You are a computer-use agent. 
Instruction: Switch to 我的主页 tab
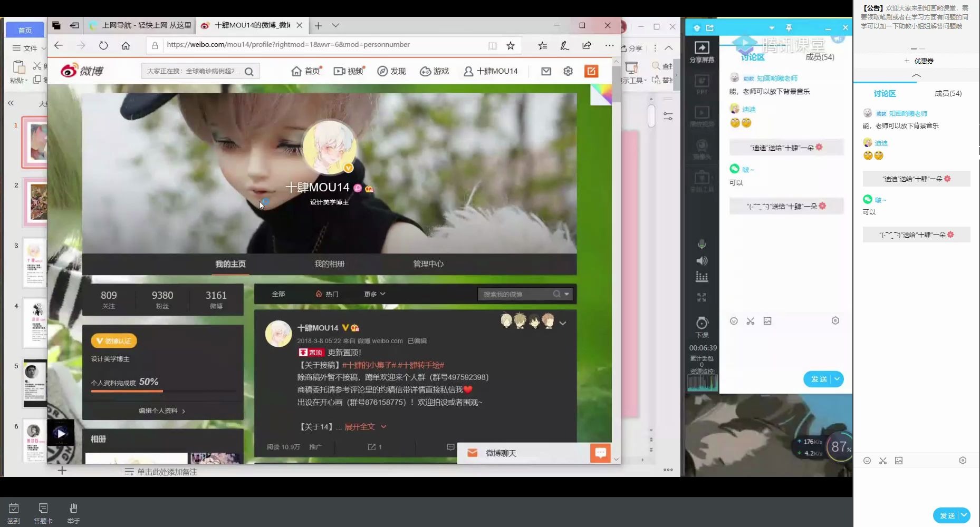click(x=230, y=264)
